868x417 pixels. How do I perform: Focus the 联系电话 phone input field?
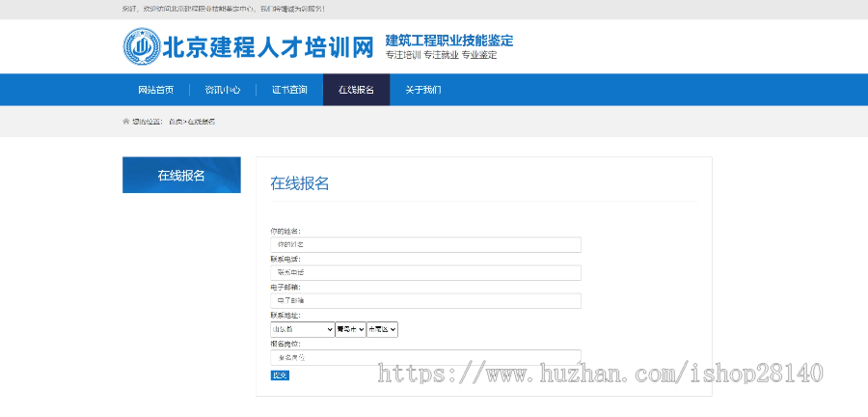click(425, 272)
